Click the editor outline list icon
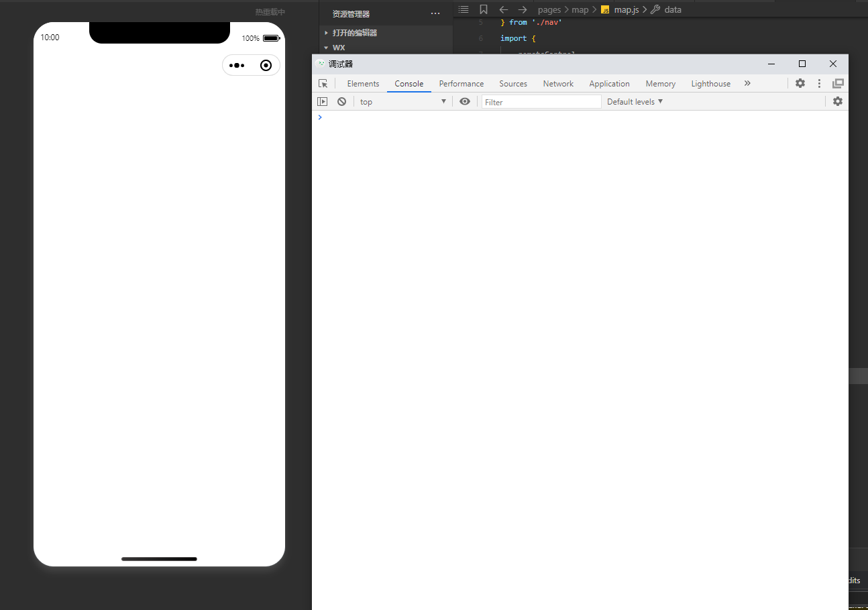 click(x=464, y=9)
